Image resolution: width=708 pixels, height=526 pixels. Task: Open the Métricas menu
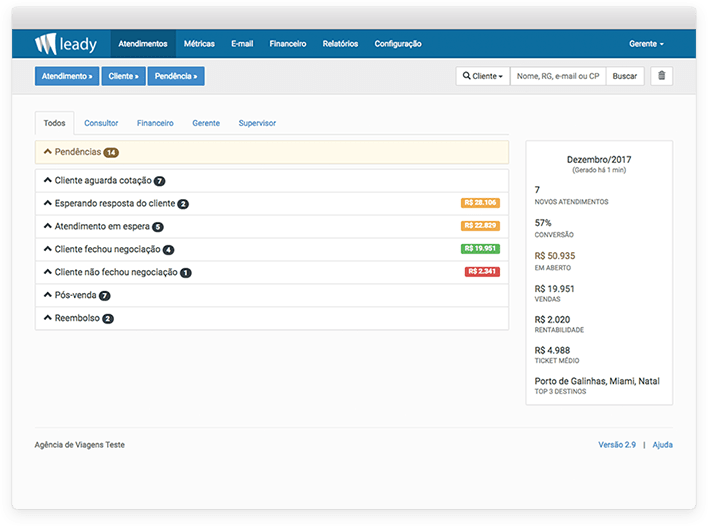click(x=199, y=44)
